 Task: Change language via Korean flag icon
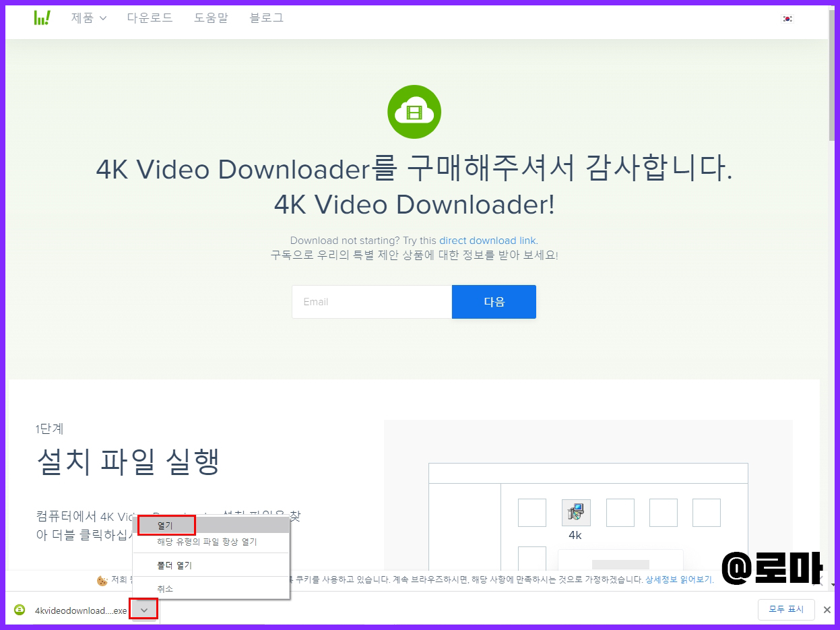[x=787, y=19]
